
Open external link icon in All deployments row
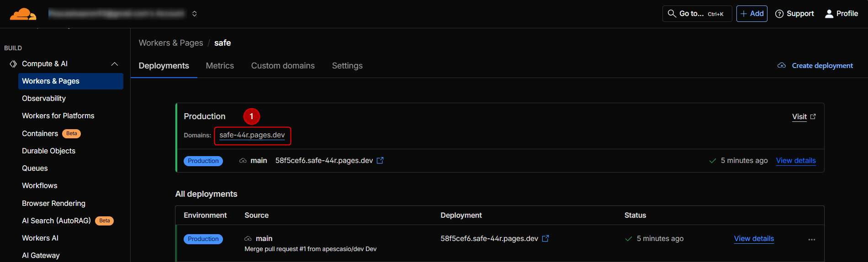pos(545,239)
